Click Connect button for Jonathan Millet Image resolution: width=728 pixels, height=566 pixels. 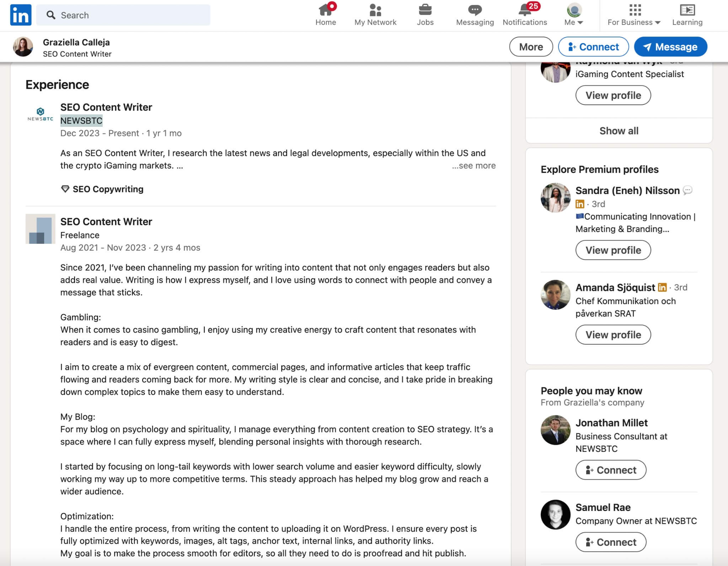(x=610, y=470)
